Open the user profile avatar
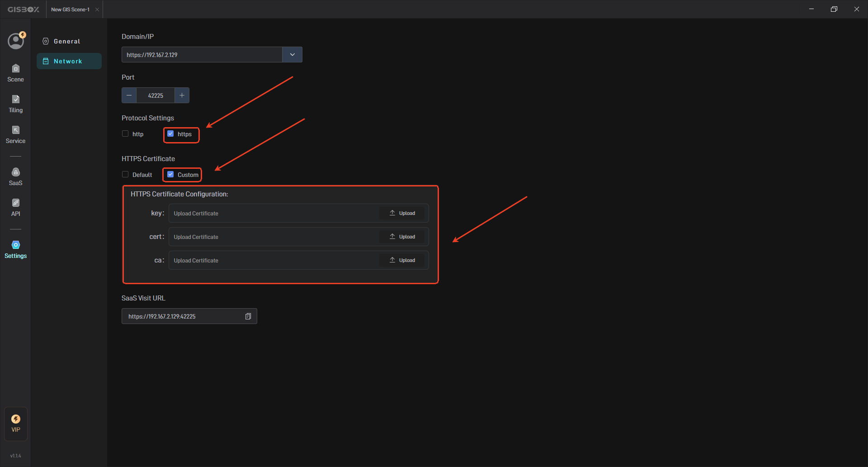The width and height of the screenshot is (868, 467). pos(16,41)
